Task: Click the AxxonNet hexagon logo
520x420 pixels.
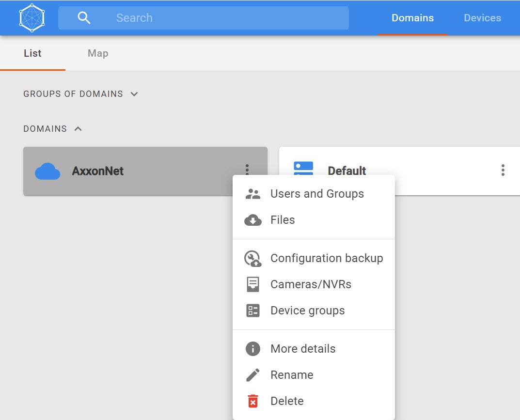Action: [32, 18]
